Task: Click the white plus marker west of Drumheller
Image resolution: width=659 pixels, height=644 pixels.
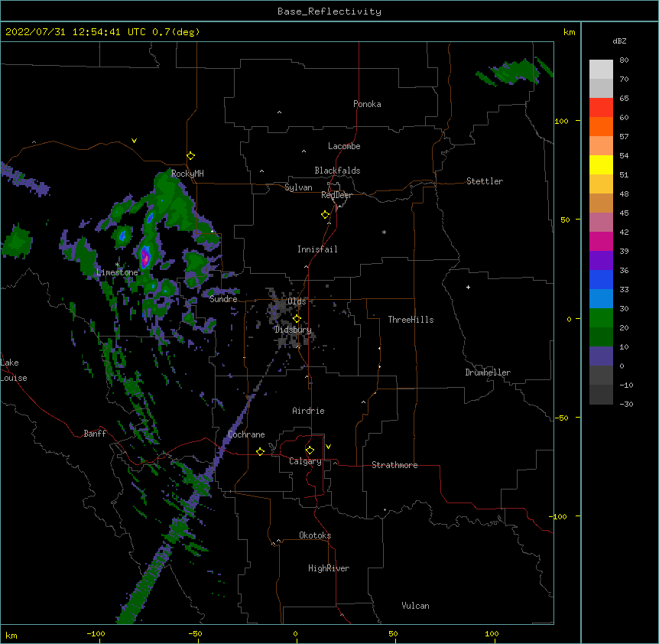Action: (x=468, y=287)
